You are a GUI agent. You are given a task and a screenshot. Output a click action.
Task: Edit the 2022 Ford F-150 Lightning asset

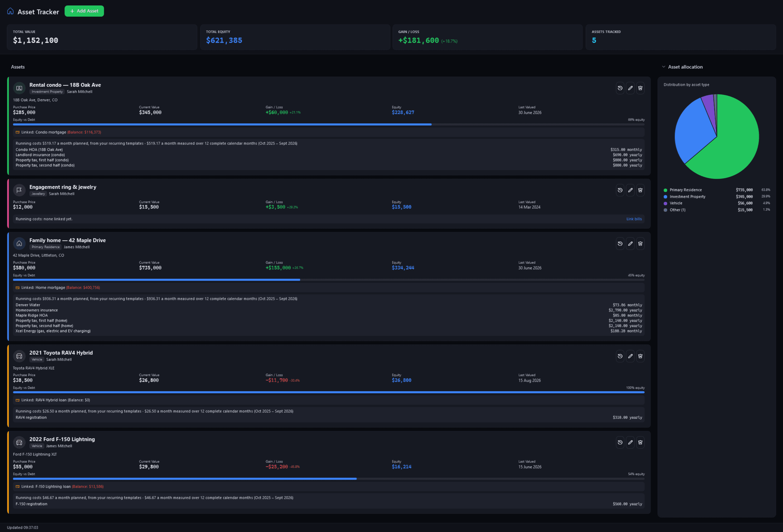click(x=630, y=442)
